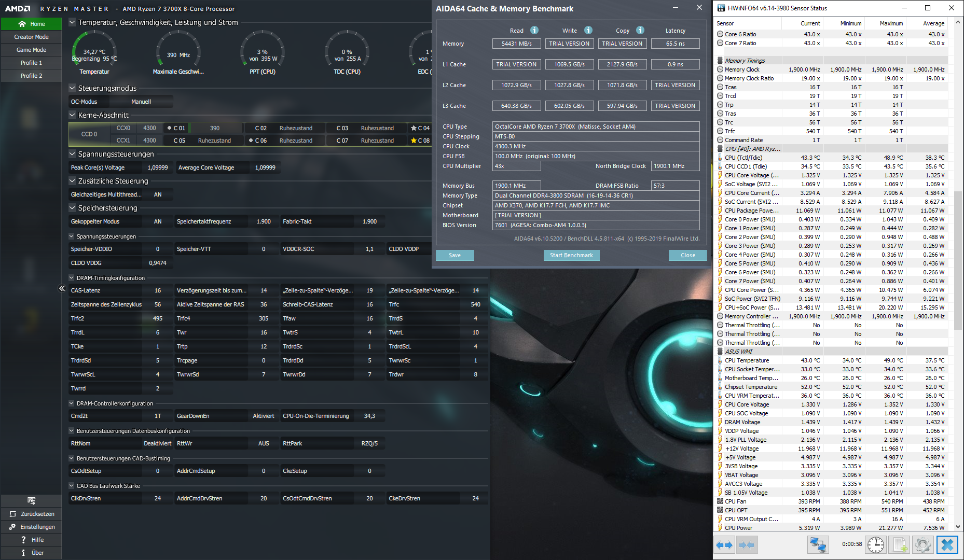The image size is (964, 560).
Task: Open the Read info icon in AIDA64
Action: coord(534,30)
